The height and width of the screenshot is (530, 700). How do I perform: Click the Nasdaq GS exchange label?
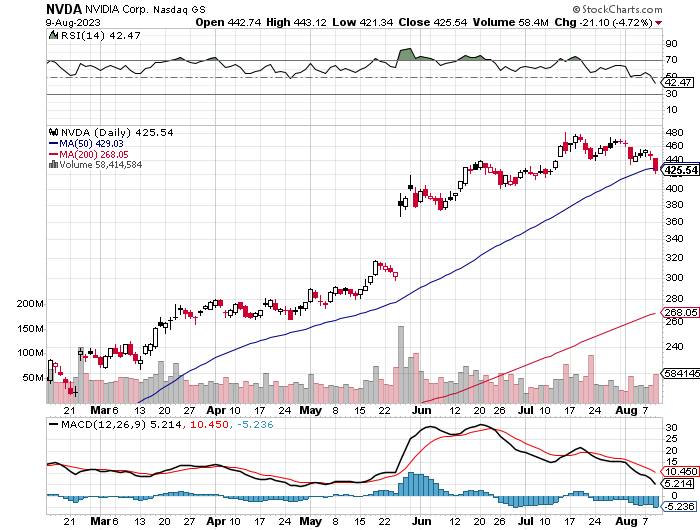click(177, 10)
